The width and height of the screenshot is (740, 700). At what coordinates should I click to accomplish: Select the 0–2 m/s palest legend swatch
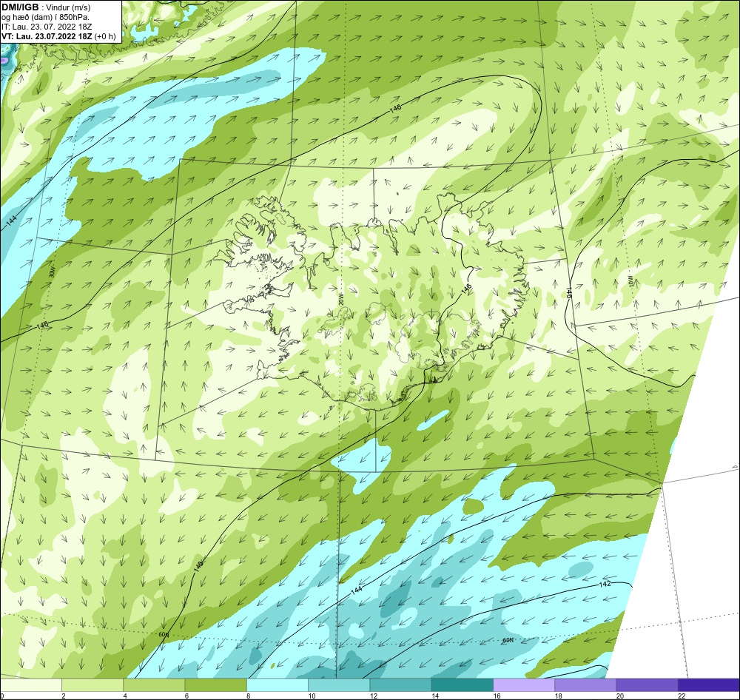[31, 684]
